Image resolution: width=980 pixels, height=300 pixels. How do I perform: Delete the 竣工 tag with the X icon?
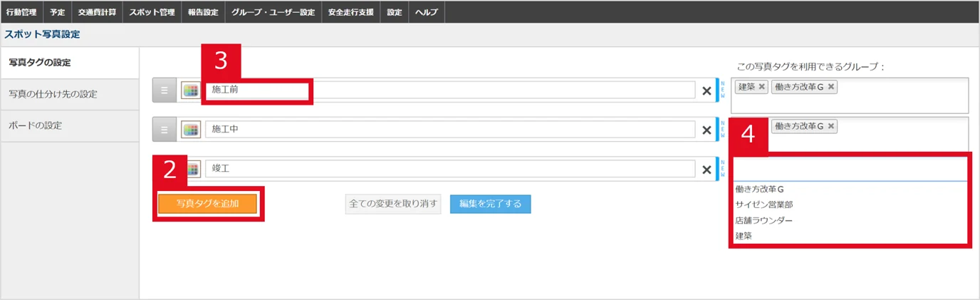[x=707, y=170]
